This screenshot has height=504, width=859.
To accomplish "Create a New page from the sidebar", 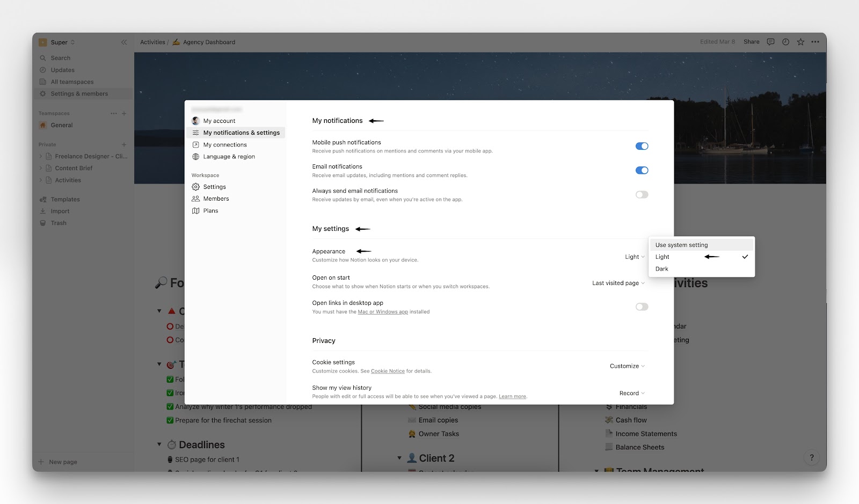I will [58, 462].
